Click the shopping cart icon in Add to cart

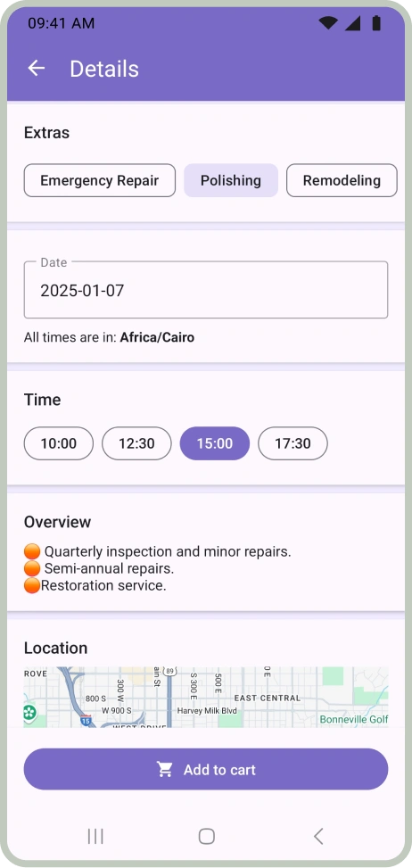[165, 770]
